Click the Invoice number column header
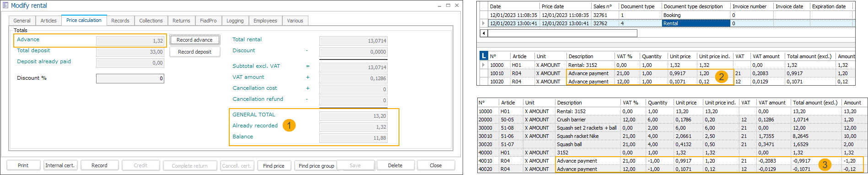This screenshot has height=175, width=868. tap(752, 6)
